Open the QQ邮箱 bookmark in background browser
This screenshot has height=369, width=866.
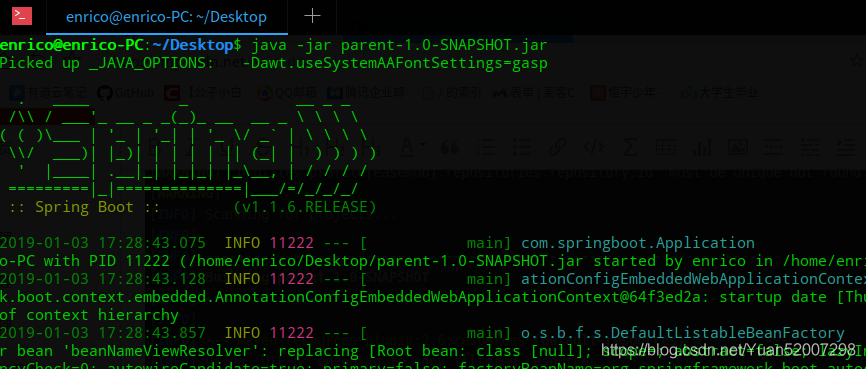coord(287,93)
